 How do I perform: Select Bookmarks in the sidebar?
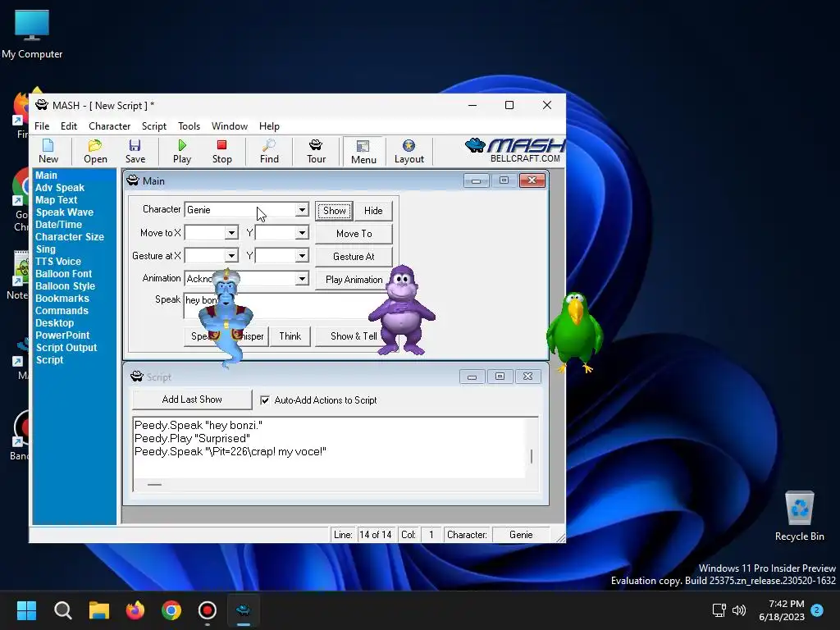(x=62, y=299)
